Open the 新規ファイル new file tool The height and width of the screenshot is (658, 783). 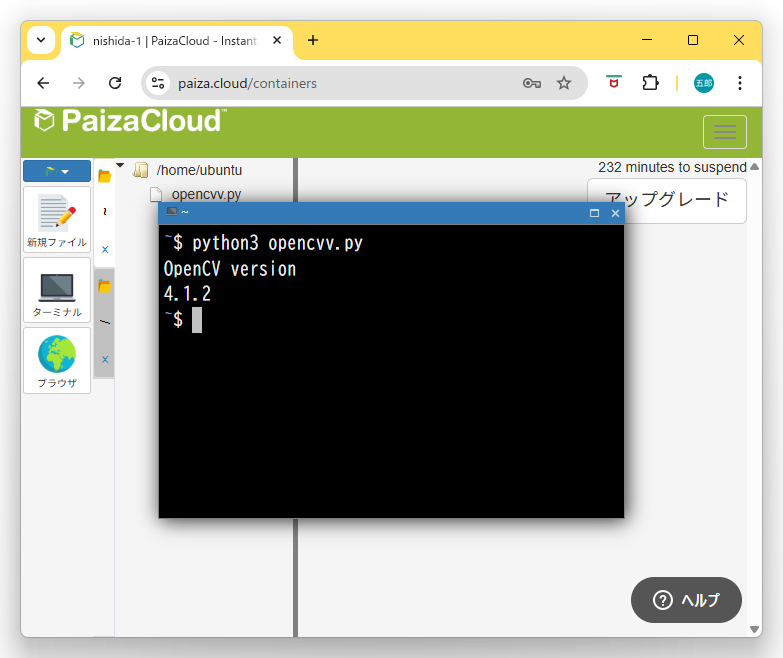tap(57, 220)
